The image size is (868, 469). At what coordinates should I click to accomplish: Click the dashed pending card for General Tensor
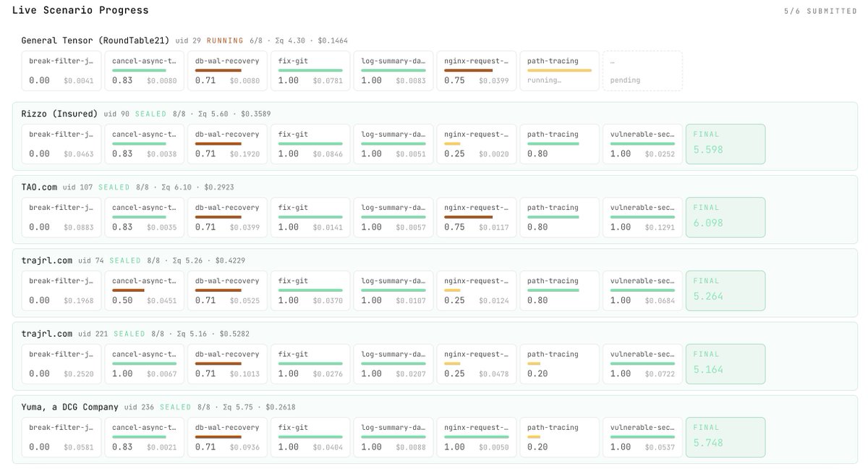pyautogui.click(x=643, y=71)
